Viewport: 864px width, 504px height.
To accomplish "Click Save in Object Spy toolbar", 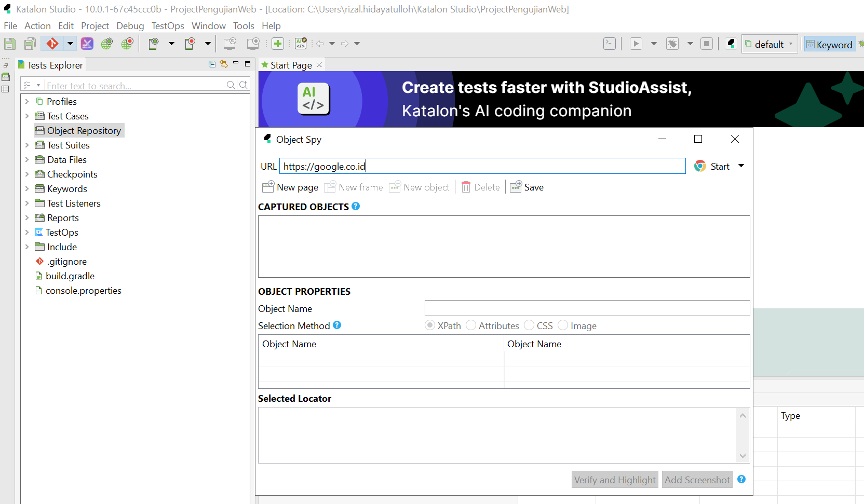I will click(527, 187).
